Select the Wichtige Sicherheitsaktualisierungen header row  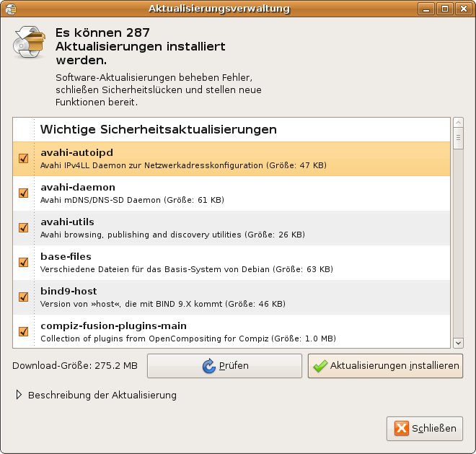(x=159, y=130)
